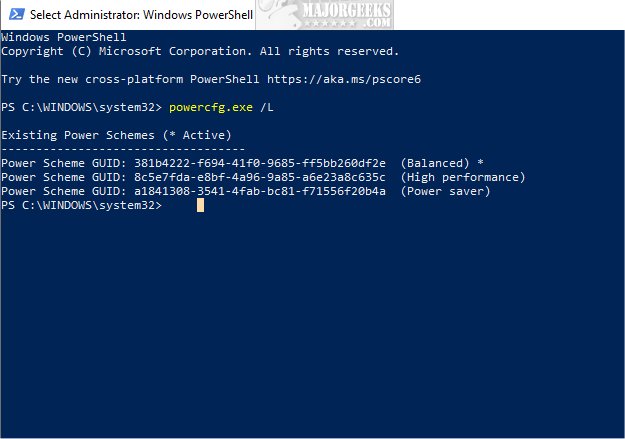
Task: Click the last 'PS C:\WINDOWS\system32>' prompt
Action: click(82, 205)
